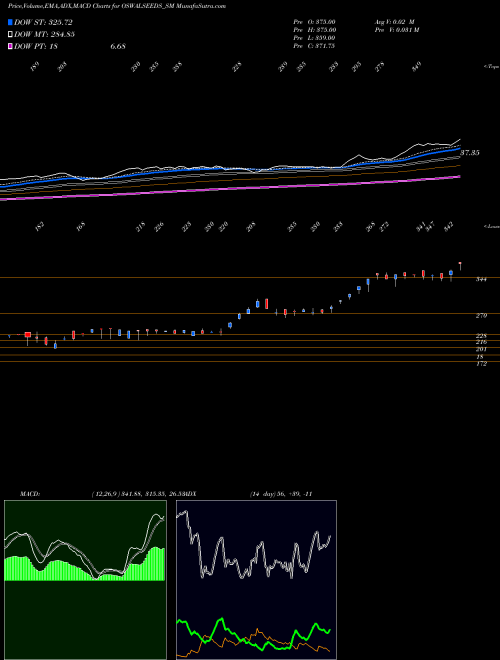
Task: Click the 216 price level label
Action: (x=481, y=342)
